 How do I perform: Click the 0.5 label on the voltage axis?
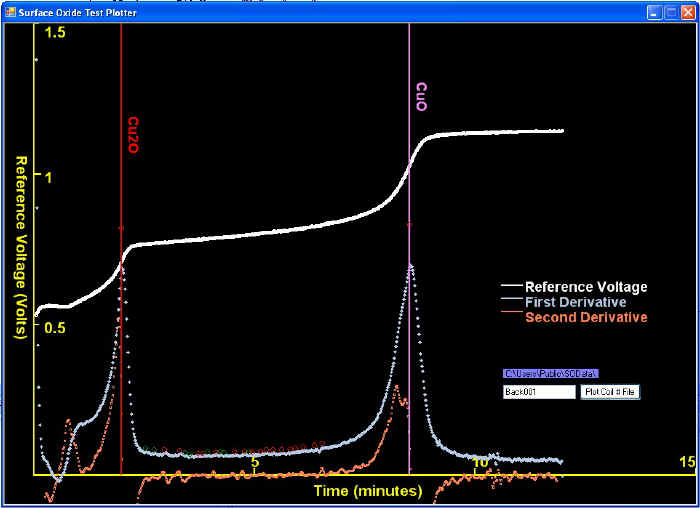click(55, 327)
